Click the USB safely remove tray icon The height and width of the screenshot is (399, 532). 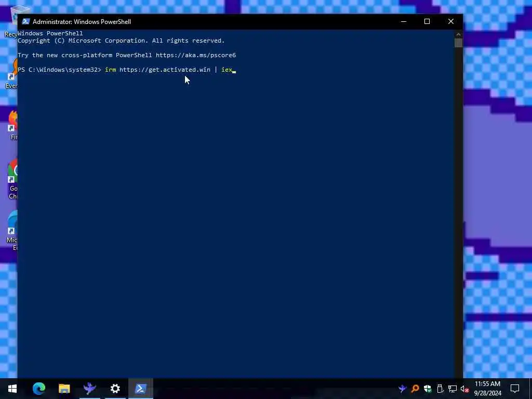point(440,389)
